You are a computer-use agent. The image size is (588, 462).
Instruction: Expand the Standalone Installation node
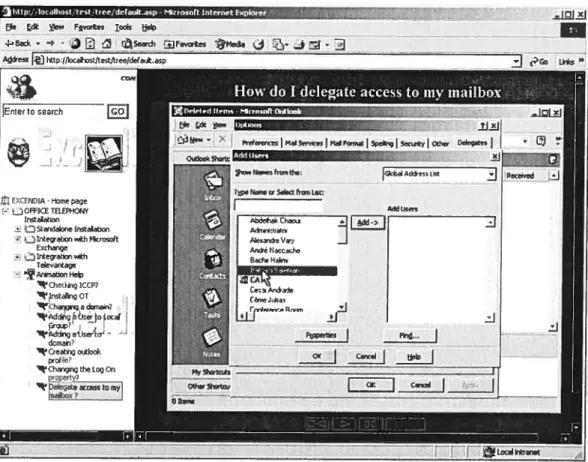click(18, 229)
